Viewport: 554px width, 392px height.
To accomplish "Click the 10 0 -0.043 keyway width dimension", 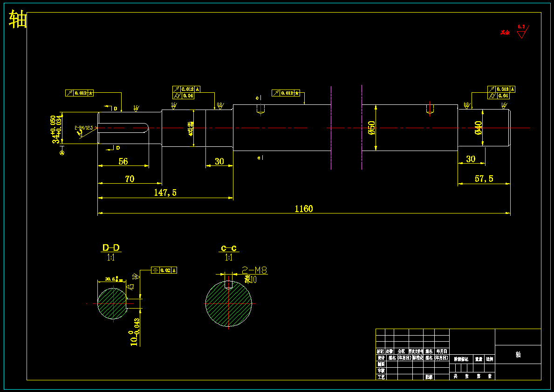I will point(135,332).
